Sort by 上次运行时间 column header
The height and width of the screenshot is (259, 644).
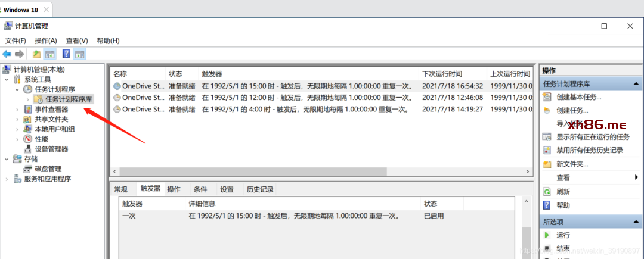coord(510,74)
